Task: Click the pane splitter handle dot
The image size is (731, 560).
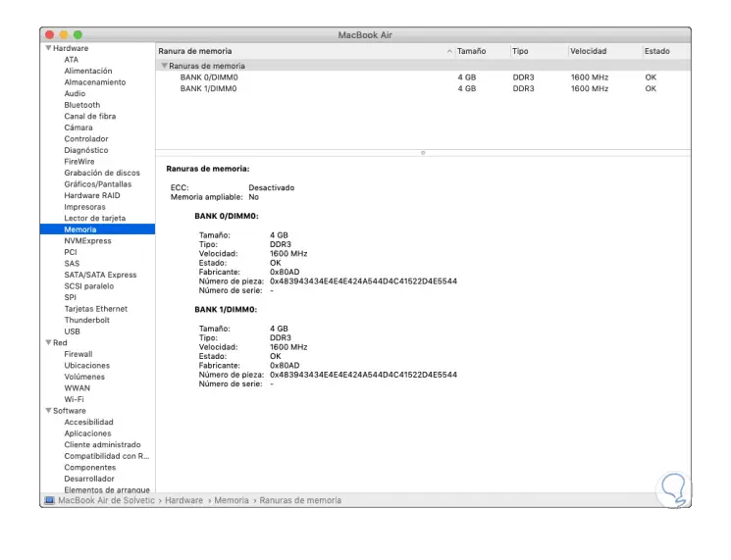Action: (423, 153)
